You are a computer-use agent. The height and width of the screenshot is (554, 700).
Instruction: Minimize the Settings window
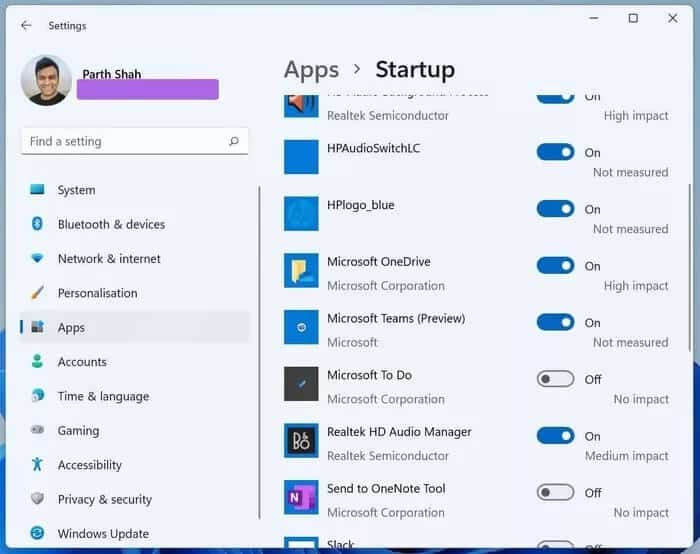coord(594,18)
